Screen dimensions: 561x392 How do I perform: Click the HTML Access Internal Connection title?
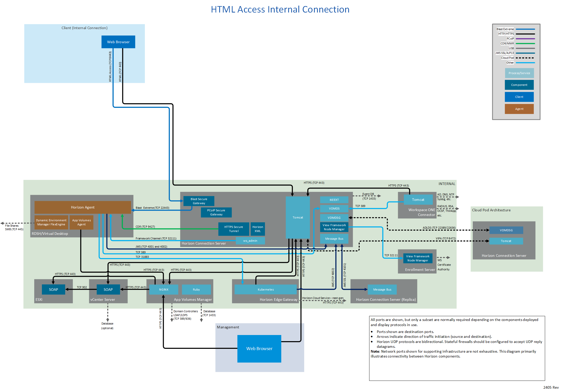[280, 9]
